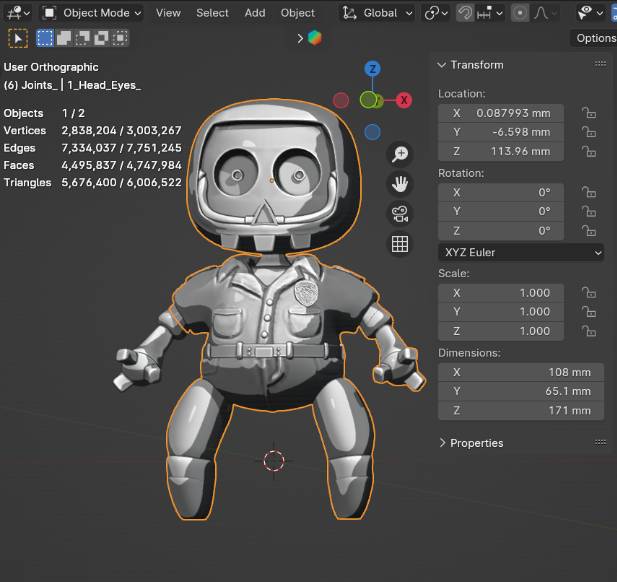Viewport: 617px width, 582px height.
Task: Choose the Invert Selection mode icon
Action: tap(102, 38)
